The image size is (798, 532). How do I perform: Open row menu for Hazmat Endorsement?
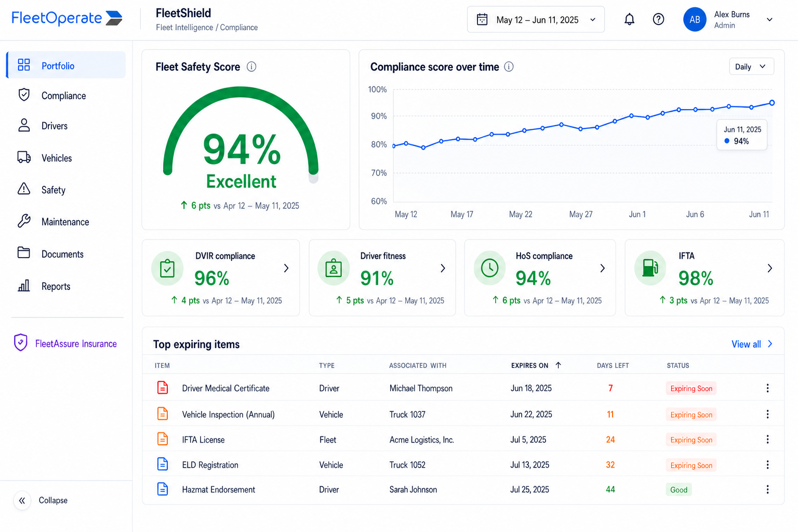[x=767, y=489]
